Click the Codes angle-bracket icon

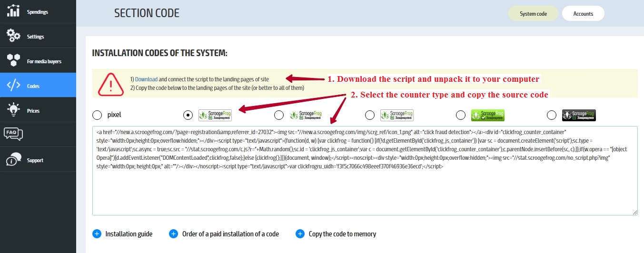click(13, 86)
